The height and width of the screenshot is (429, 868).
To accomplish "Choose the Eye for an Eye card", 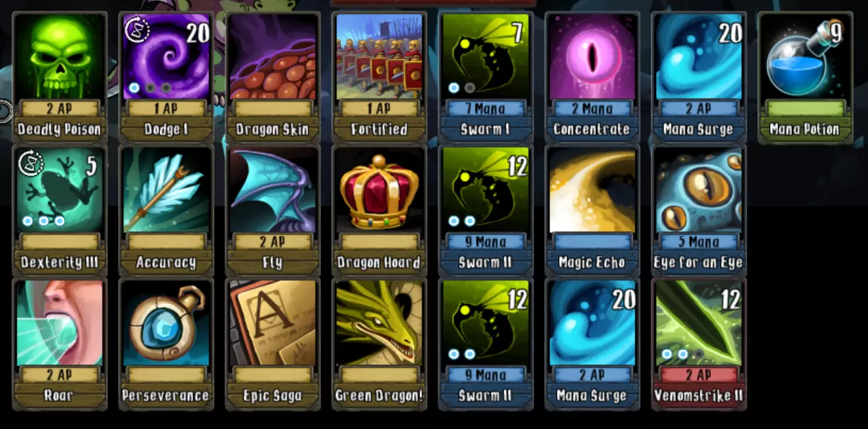I will coord(698,210).
